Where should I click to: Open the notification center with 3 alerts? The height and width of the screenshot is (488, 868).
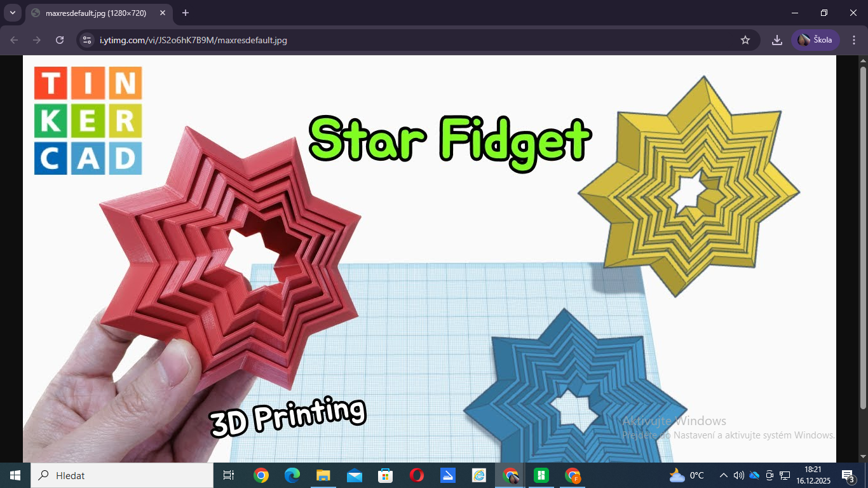pos(848,475)
